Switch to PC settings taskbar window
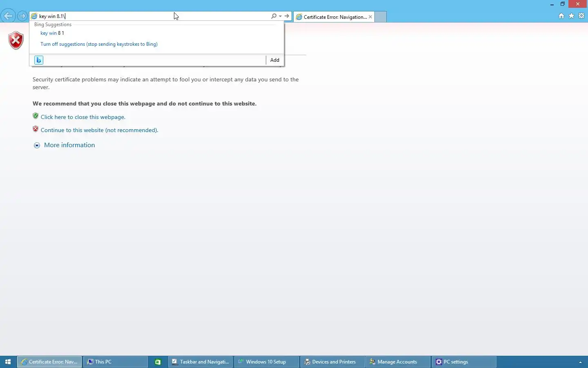588x368 pixels. click(464, 362)
